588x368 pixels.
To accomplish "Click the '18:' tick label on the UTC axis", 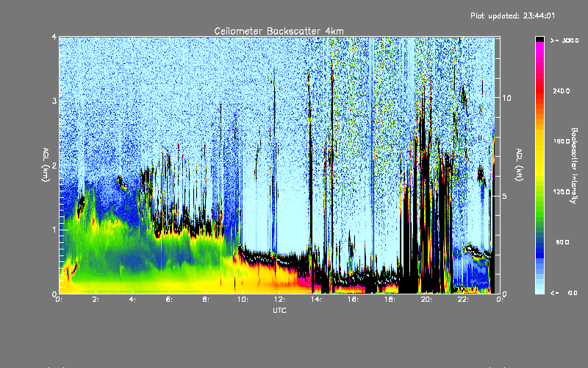I will (x=390, y=300).
